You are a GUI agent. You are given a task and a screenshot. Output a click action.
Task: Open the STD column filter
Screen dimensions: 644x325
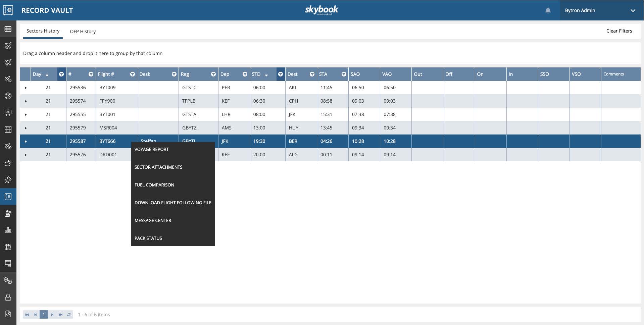click(x=281, y=74)
